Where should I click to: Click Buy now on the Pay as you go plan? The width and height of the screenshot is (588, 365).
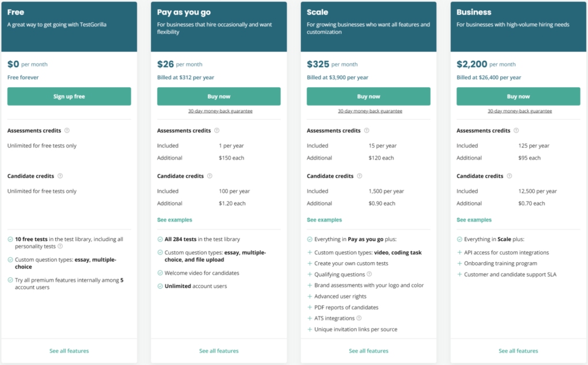(x=219, y=96)
